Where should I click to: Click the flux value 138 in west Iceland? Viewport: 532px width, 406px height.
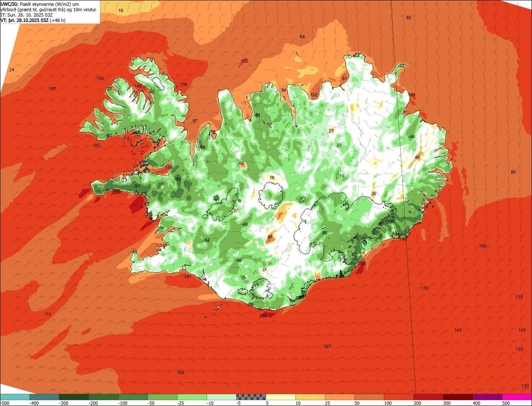pyautogui.click(x=169, y=168)
